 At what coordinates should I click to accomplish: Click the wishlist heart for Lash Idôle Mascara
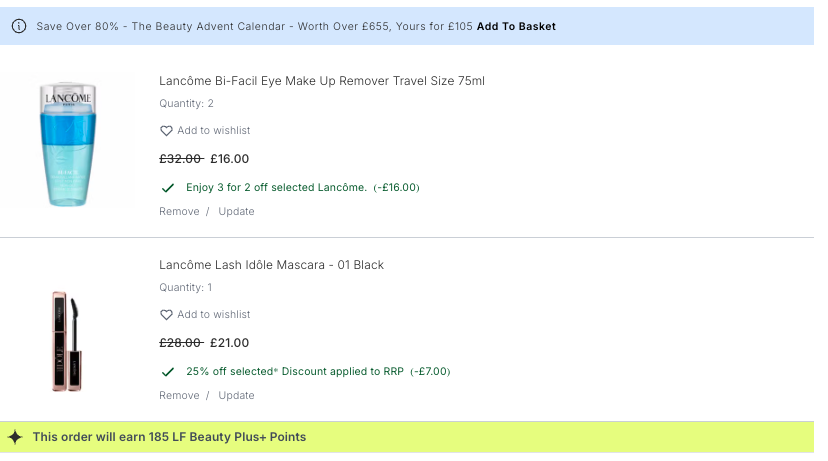tap(166, 315)
